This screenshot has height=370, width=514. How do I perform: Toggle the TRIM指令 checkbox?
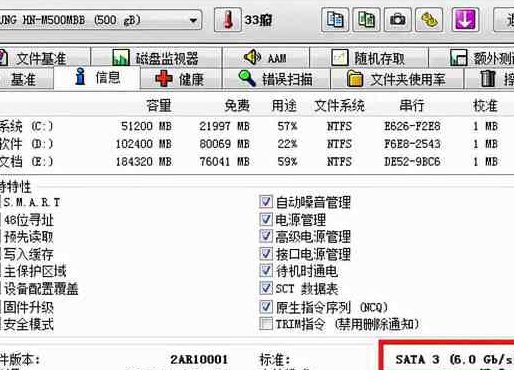tap(266, 323)
